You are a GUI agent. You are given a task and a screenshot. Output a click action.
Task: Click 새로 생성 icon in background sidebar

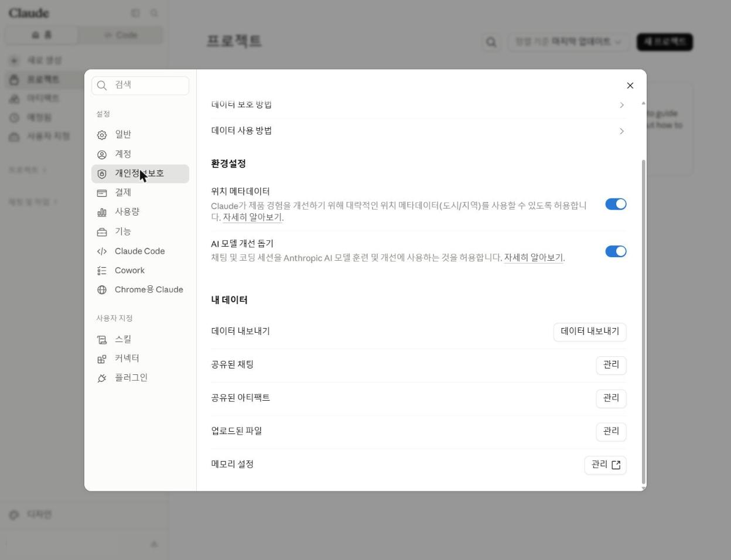(14, 60)
